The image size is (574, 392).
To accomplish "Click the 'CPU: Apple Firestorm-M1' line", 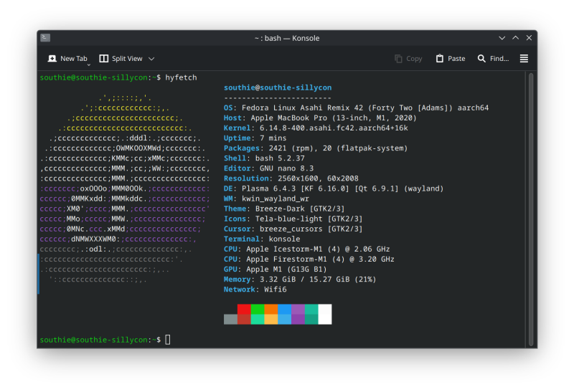I will 309,259.
